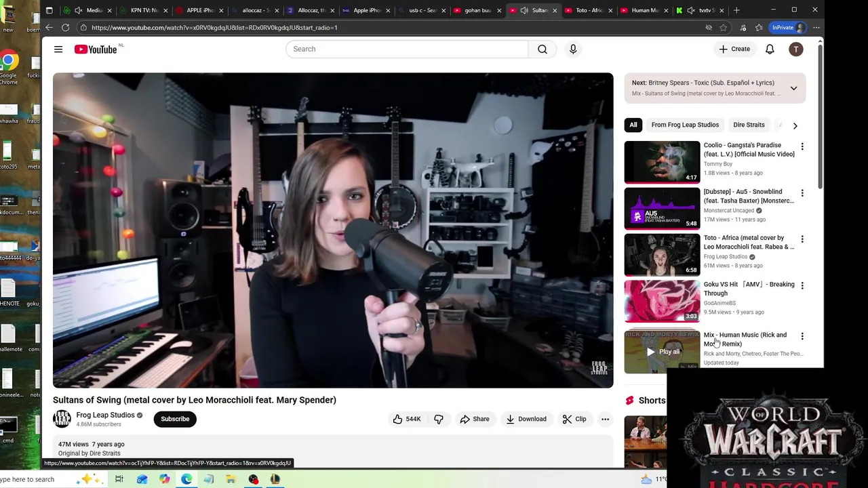
Task: Show more filter chips with right arrow
Action: [x=795, y=125]
